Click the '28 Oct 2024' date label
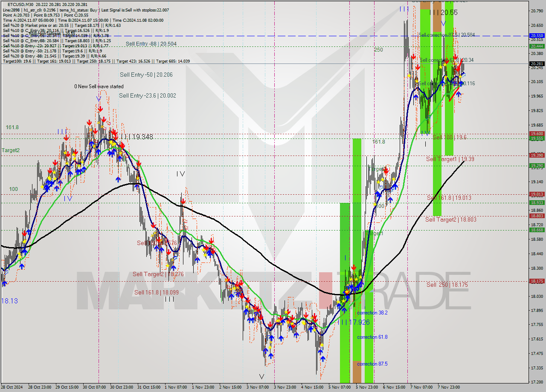Screen dimensions: 546x392 click(x=12, y=387)
